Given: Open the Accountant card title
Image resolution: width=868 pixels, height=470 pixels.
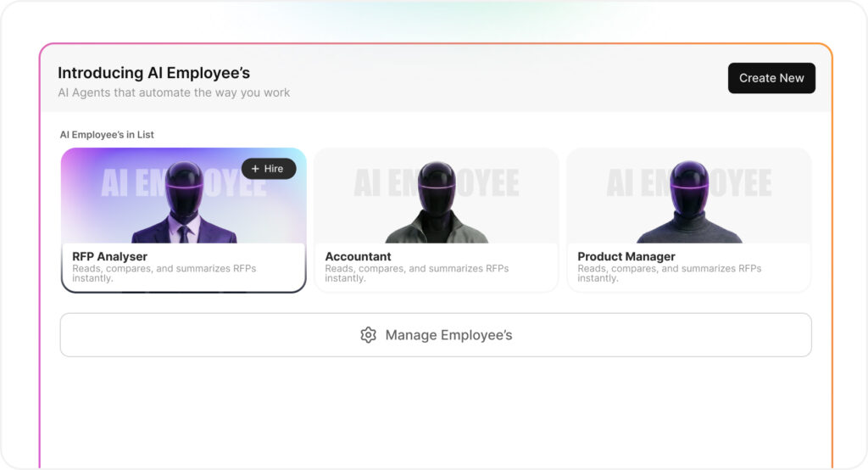Looking at the screenshot, I should (x=358, y=256).
